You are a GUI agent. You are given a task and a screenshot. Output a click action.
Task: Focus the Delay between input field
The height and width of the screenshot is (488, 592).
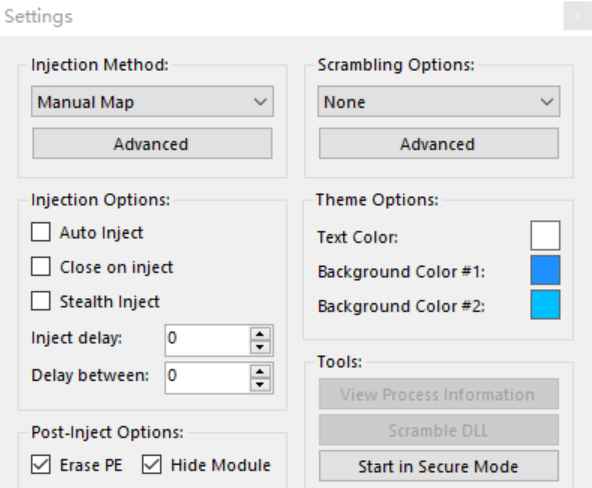[x=208, y=378]
